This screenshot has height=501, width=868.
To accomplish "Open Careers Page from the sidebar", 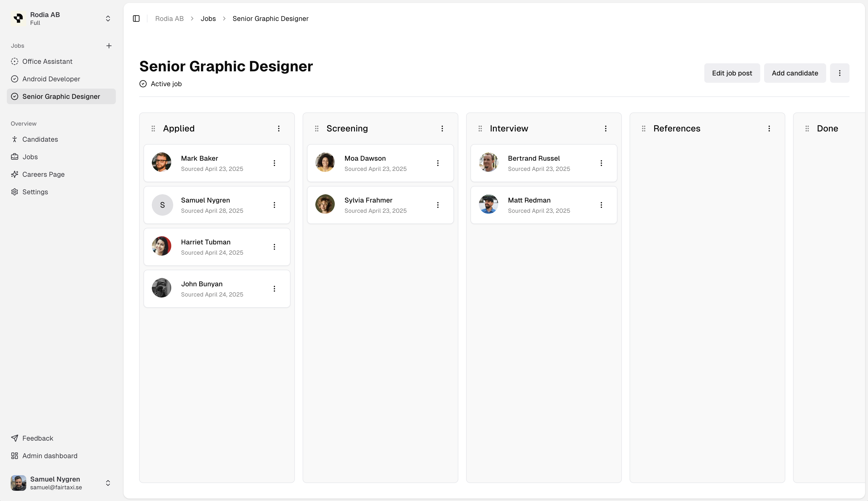I will point(43,175).
